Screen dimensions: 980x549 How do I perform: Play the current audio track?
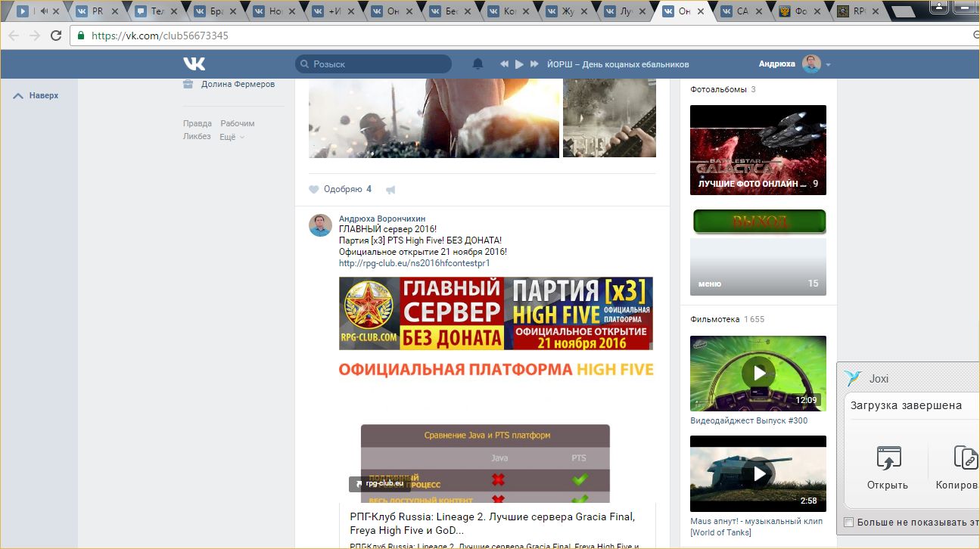[519, 64]
